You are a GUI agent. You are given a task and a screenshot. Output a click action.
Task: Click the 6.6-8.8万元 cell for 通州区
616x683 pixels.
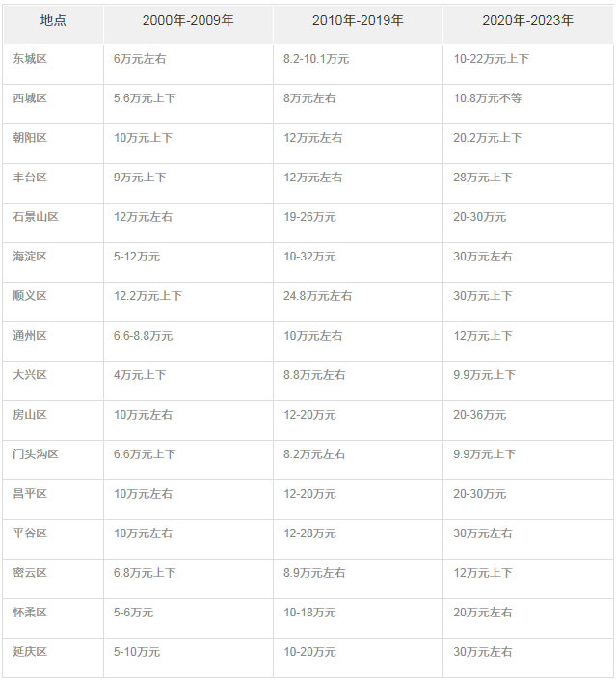pos(143,336)
